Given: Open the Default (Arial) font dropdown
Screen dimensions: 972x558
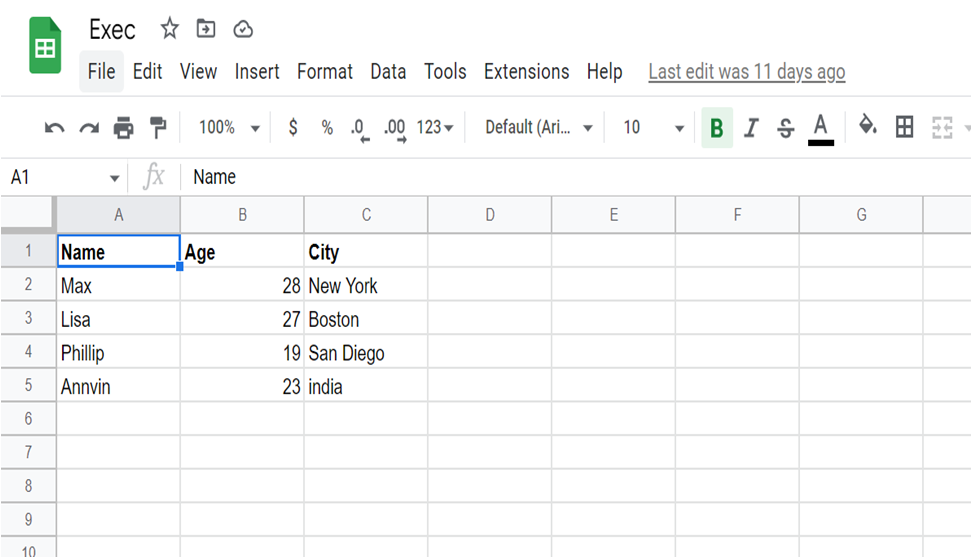Looking at the screenshot, I should click(x=538, y=128).
